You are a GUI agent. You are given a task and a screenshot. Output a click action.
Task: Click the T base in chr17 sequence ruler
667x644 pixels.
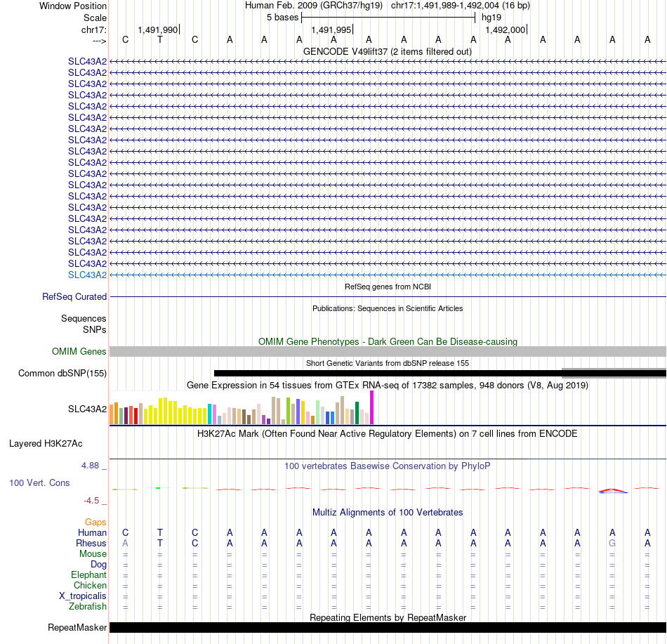pos(160,39)
